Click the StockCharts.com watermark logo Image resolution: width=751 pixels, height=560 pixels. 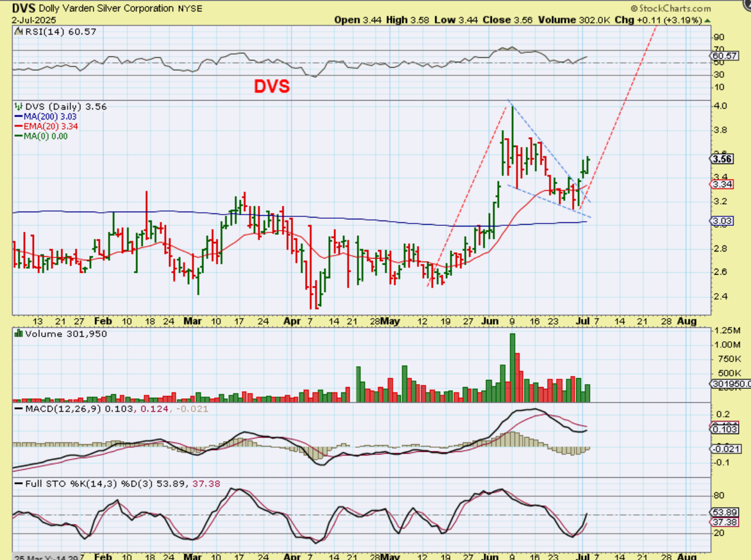tap(670, 8)
